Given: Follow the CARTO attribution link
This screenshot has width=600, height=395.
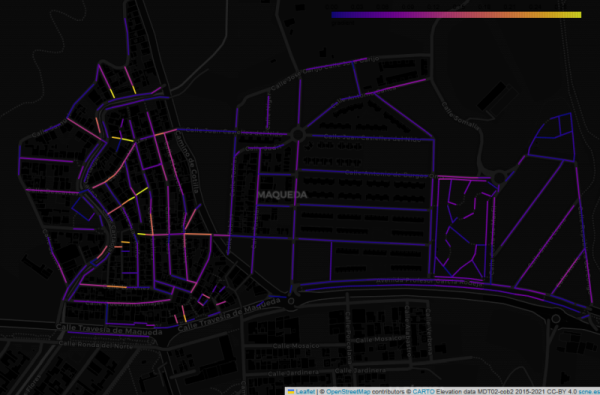Looking at the screenshot, I should [423, 392].
